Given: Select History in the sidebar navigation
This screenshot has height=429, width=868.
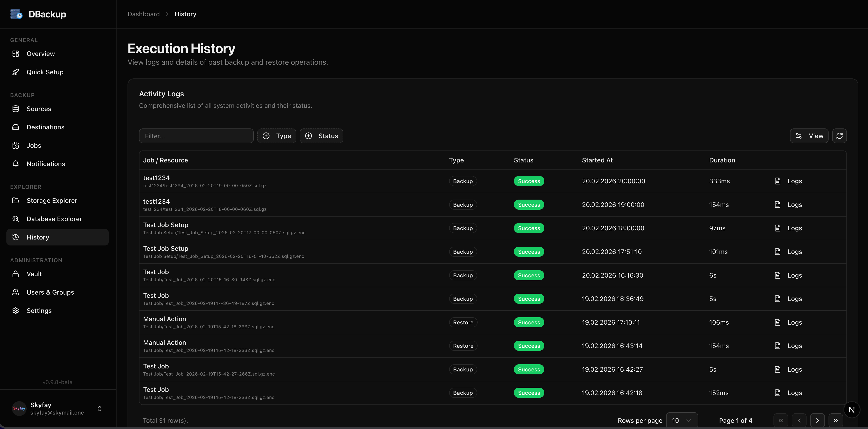Looking at the screenshot, I should [x=37, y=237].
